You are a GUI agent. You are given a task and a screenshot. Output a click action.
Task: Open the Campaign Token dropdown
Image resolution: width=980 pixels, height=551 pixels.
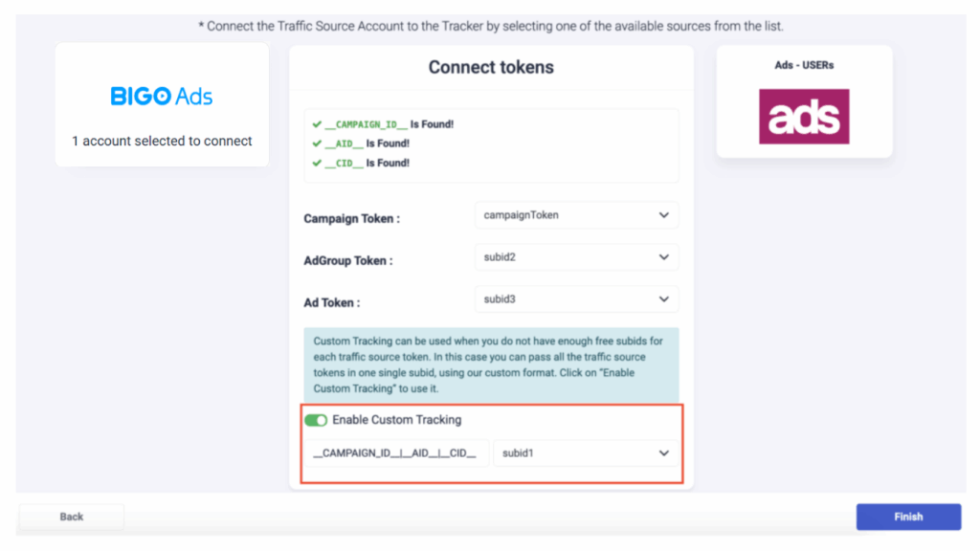coord(576,215)
